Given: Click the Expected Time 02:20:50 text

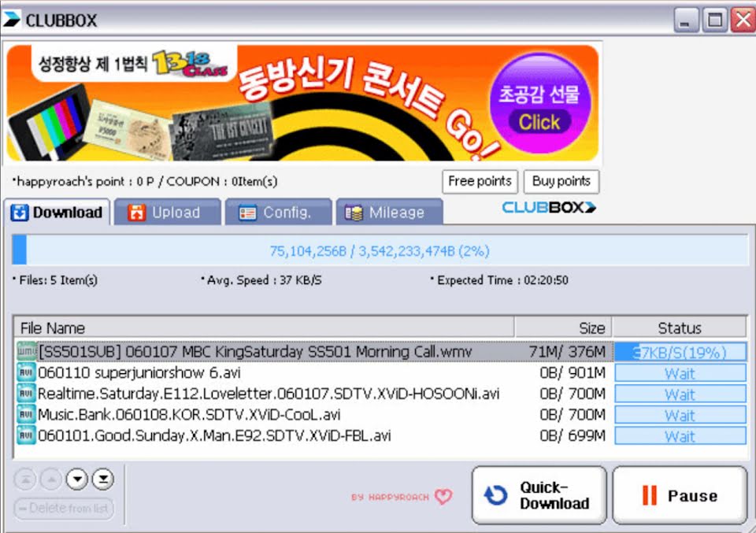Looking at the screenshot, I should click(499, 280).
